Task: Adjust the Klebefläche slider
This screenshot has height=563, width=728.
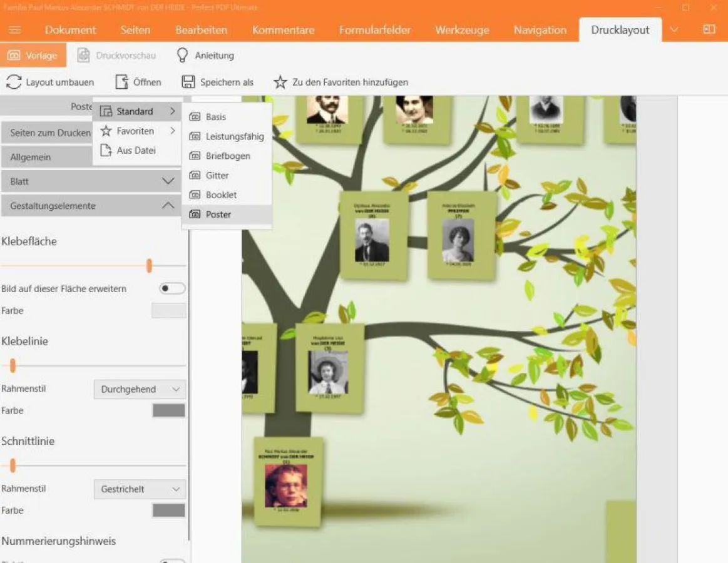Action: click(x=149, y=265)
